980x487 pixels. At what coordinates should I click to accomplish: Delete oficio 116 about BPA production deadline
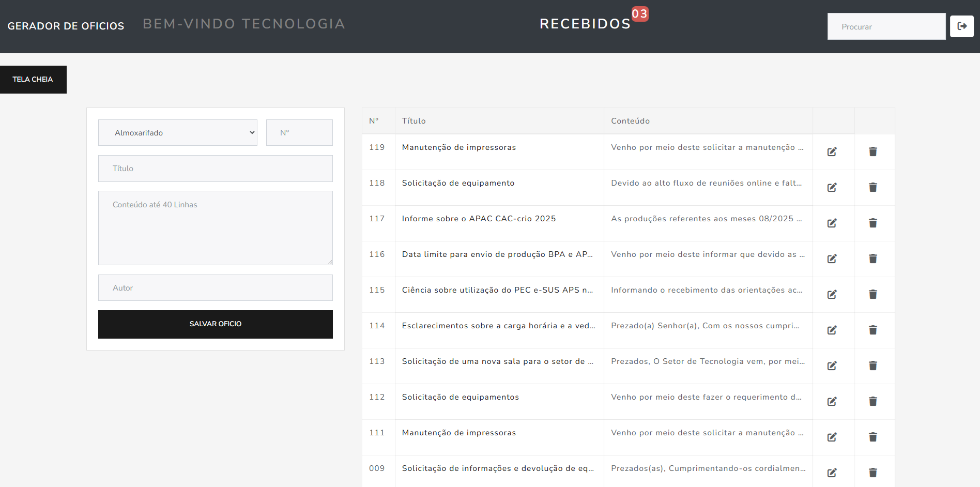(x=872, y=258)
